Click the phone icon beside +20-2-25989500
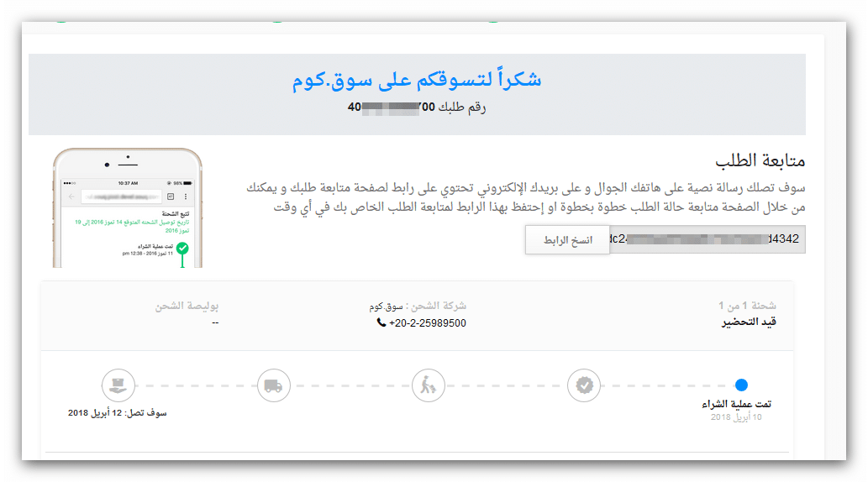Viewport: 868px width, 482px height. tap(381, 322)
